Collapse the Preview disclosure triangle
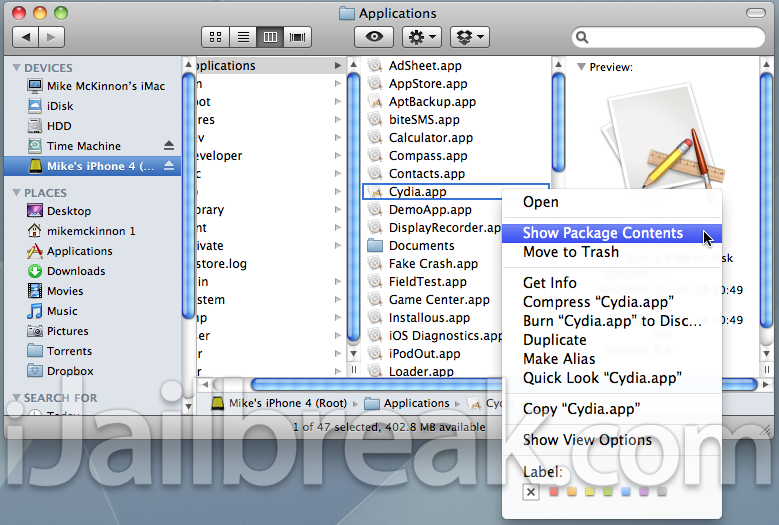 coord(581,67)
